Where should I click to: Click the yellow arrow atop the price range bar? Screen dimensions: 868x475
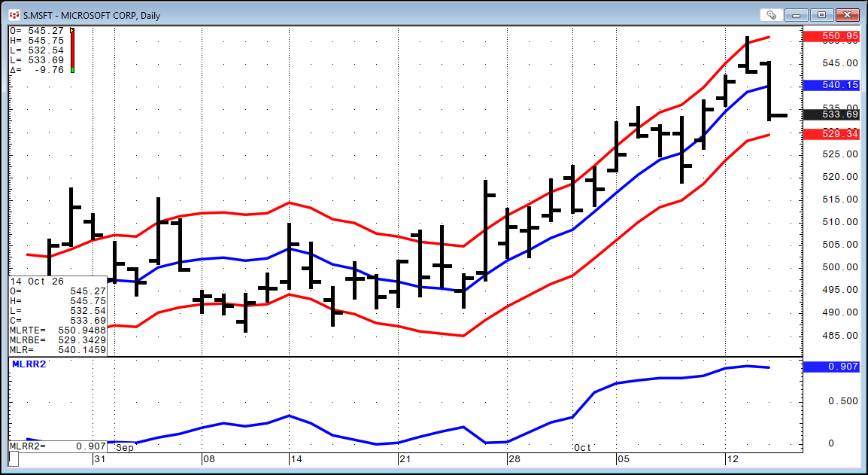click(72, 30)
